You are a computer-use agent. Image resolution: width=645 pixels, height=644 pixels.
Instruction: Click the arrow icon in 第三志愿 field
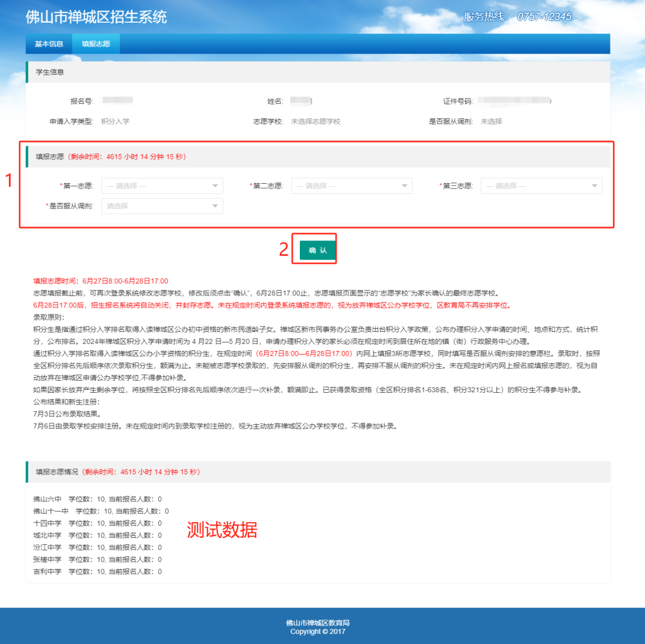click(594, 186)
